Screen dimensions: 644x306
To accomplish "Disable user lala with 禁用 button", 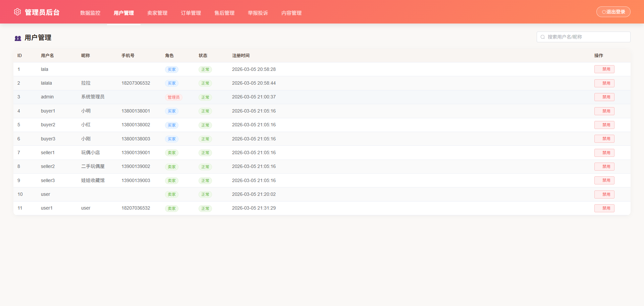I will tap(604, 69).
